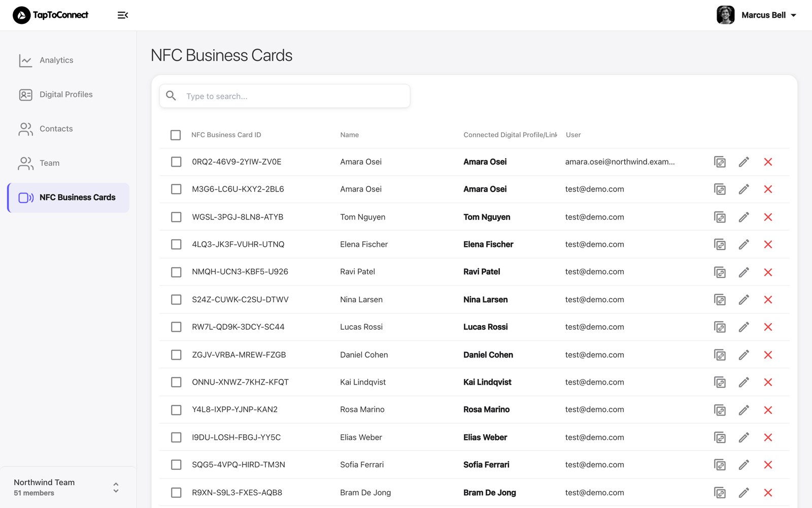This screenshot has height=508, width=812.
Task: Edit card M3G6-LC6U-KXY2-2BL6 pencil icon
Action: (x=744, y=189)
